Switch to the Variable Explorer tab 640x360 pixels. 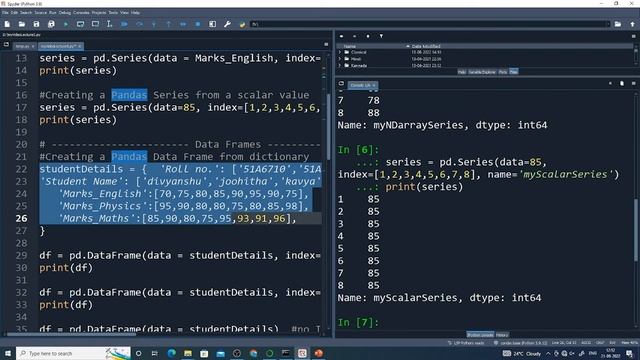coord(482,72)
